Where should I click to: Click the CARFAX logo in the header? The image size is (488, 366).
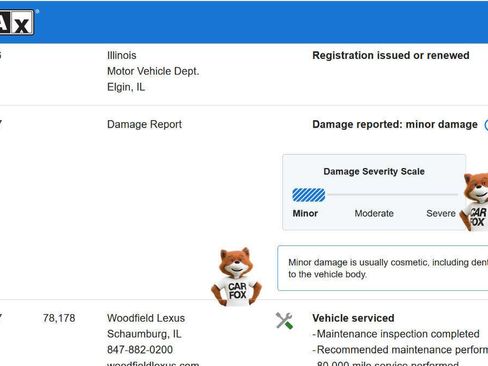coord(17,22)
